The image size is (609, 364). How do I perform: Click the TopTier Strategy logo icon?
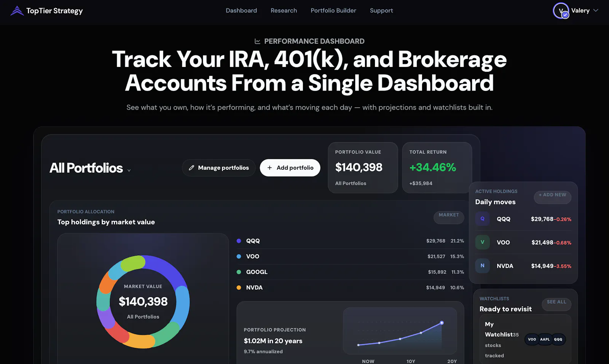[17, 11]
